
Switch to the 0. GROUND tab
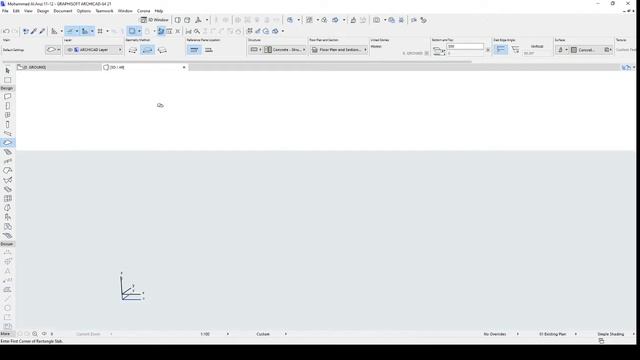tap(58, 67)
